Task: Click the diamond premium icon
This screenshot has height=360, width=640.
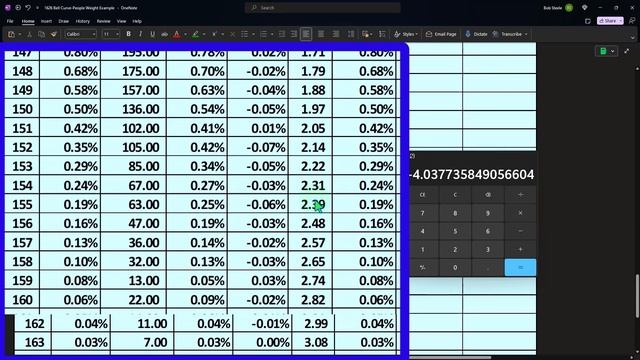Action: click(x=585, y=8)
